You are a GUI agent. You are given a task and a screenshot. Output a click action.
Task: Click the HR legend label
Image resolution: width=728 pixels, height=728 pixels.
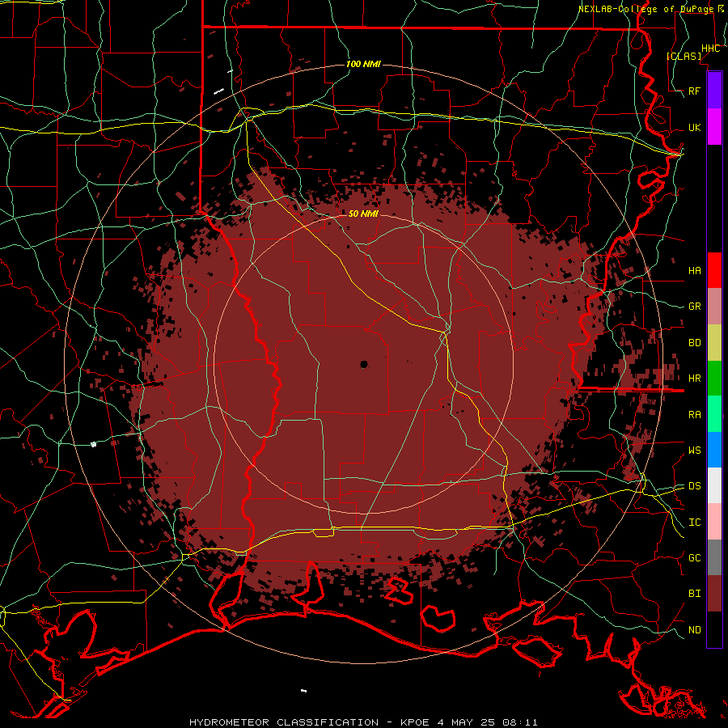694,379
